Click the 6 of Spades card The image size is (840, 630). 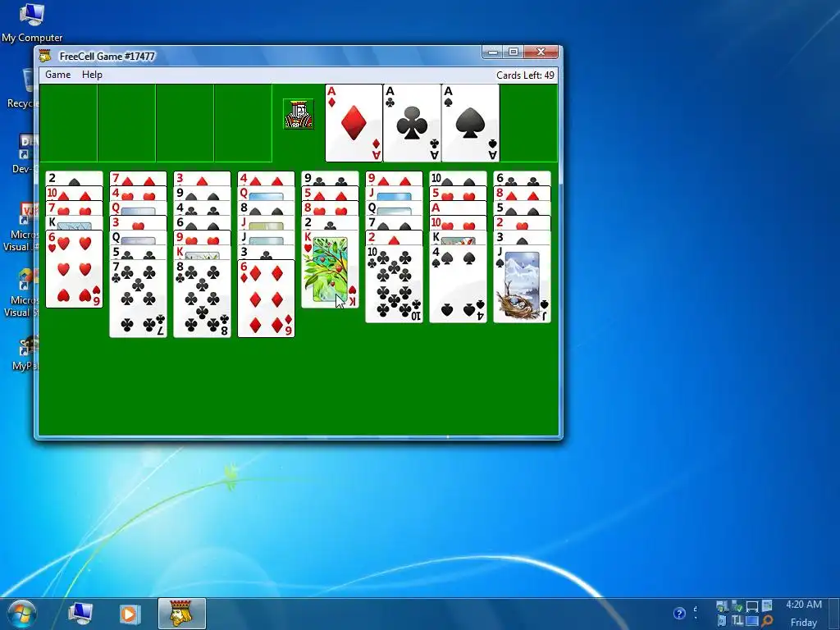[202, 223]
